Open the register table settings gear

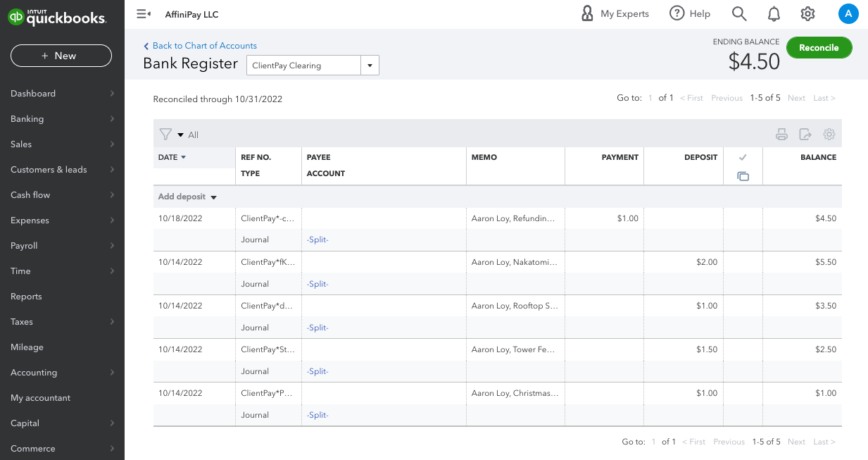click(829, 135)
